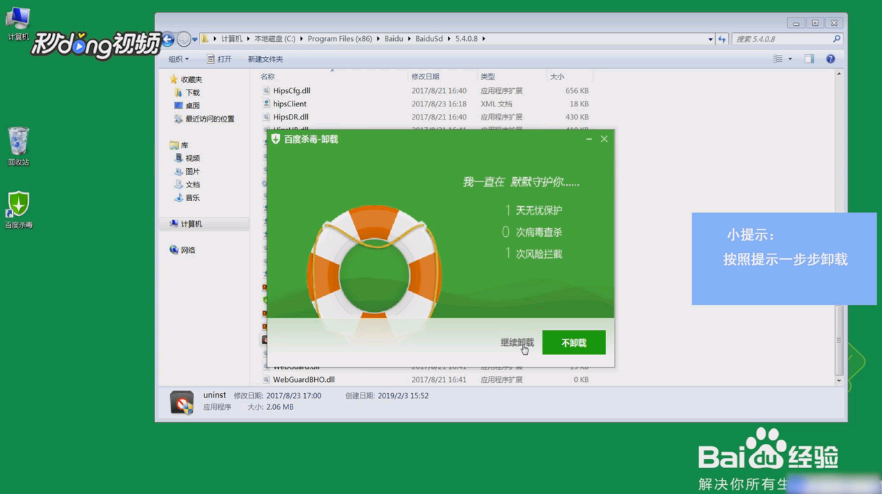Expand breadcrumb arrow after Baidu
The image size is (882, 494).
409,39
